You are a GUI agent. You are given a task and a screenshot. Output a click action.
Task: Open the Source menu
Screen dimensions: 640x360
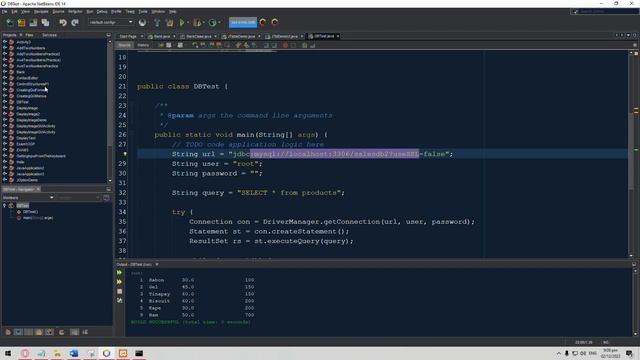(58, 11)
